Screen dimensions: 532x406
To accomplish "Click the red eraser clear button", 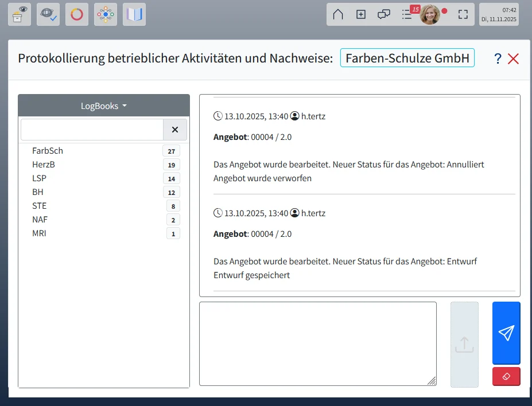I will [506, 376].
